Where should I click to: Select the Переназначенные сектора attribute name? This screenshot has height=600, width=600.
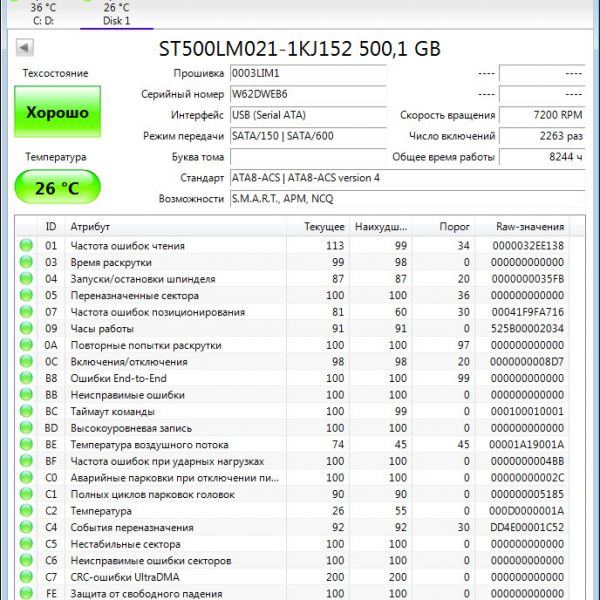tap(135, 295)
